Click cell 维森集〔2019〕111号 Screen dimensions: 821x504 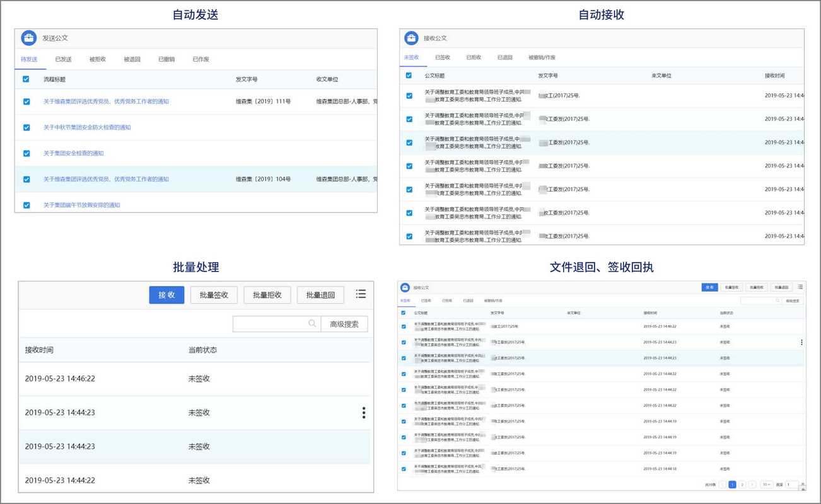pyautogui.click(x=263, y=101)
